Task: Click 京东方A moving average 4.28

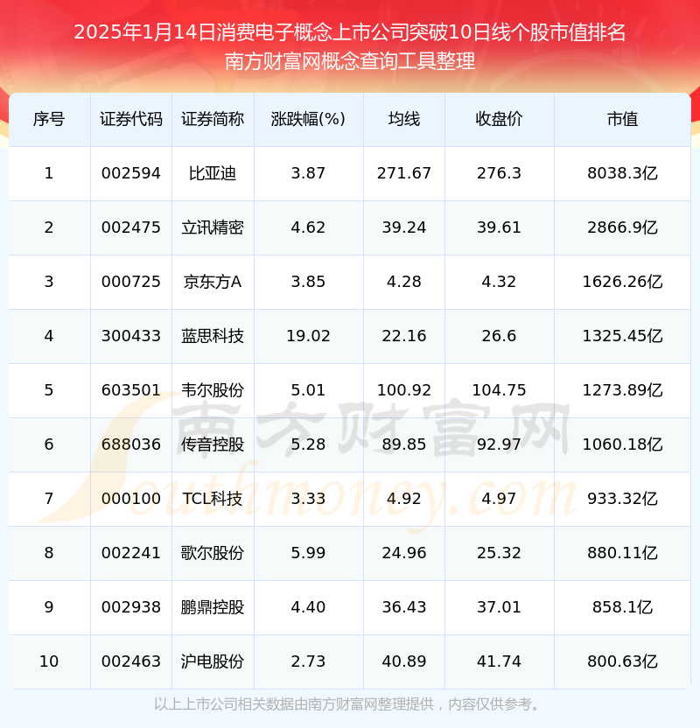Action: point(404,282)
